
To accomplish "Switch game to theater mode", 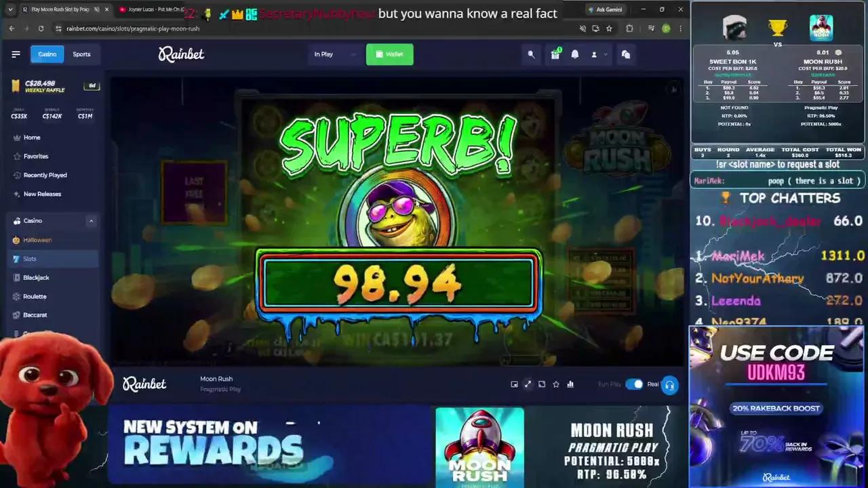I will (542, 384).
